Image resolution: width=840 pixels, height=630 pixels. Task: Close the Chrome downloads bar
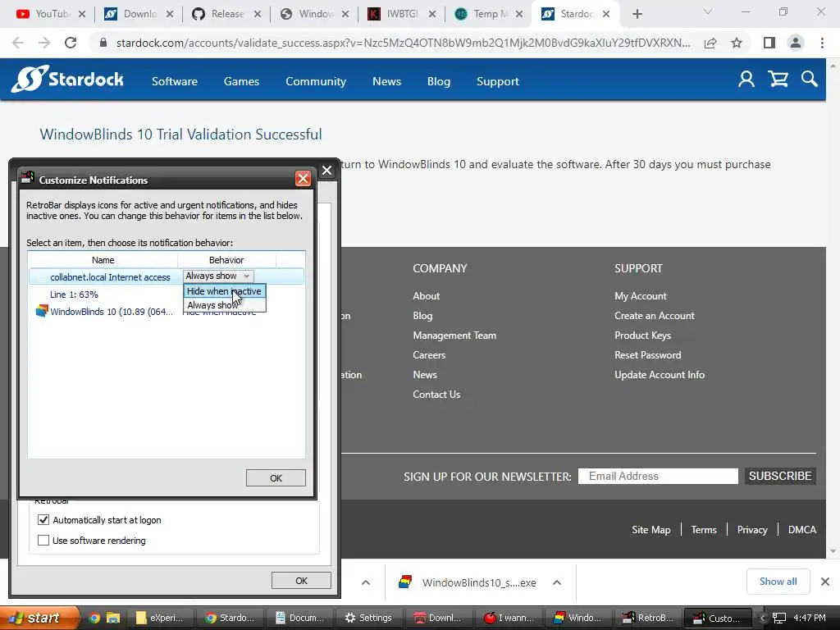point(825,582)
